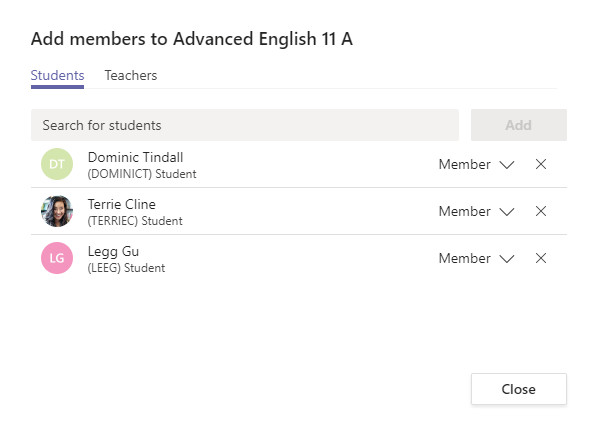Click Member label for Legg Gu
Screen dimensions: 595x435
click(x=464, y=258)
